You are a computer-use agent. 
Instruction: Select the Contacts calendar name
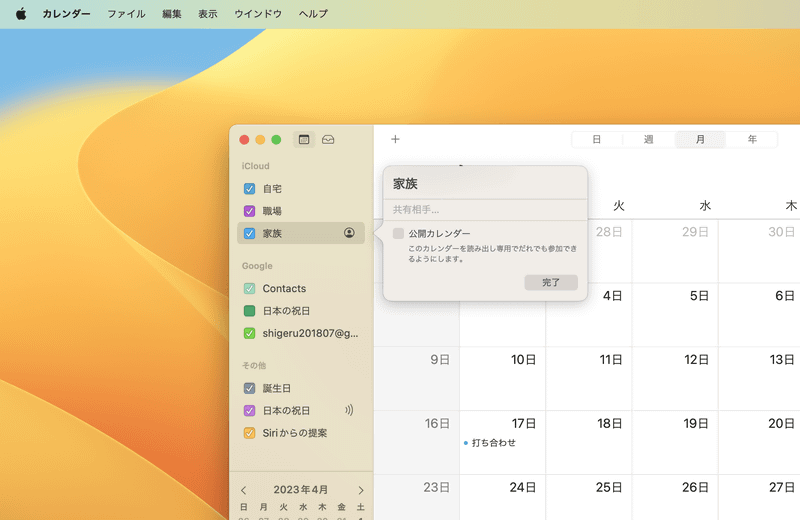coord(284,288)
